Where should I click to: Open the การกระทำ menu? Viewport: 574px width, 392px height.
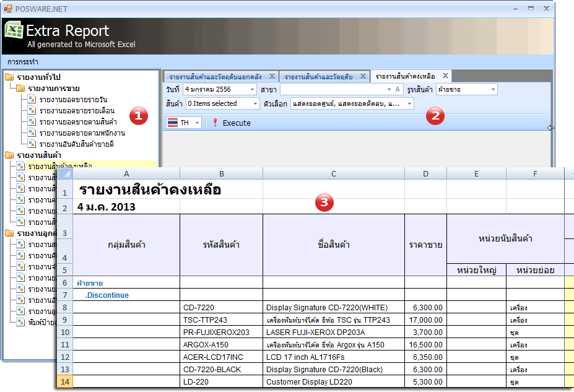[x=23, y=62]
